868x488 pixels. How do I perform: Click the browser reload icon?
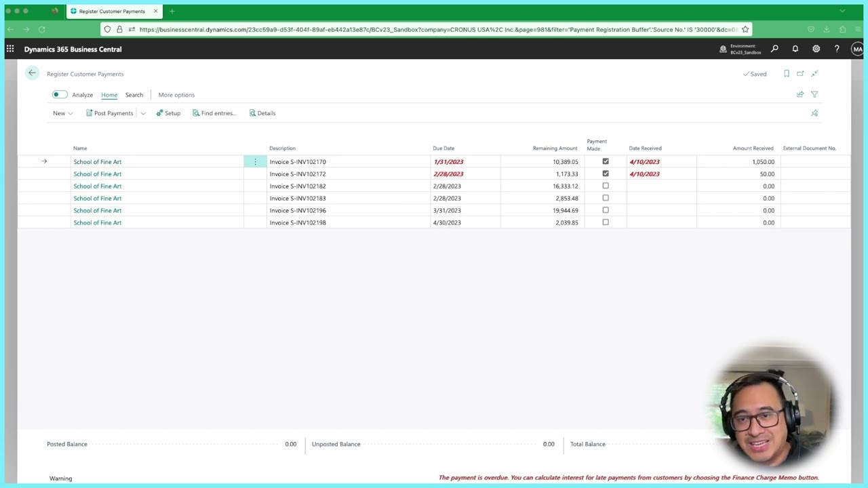tap(41, 29)
